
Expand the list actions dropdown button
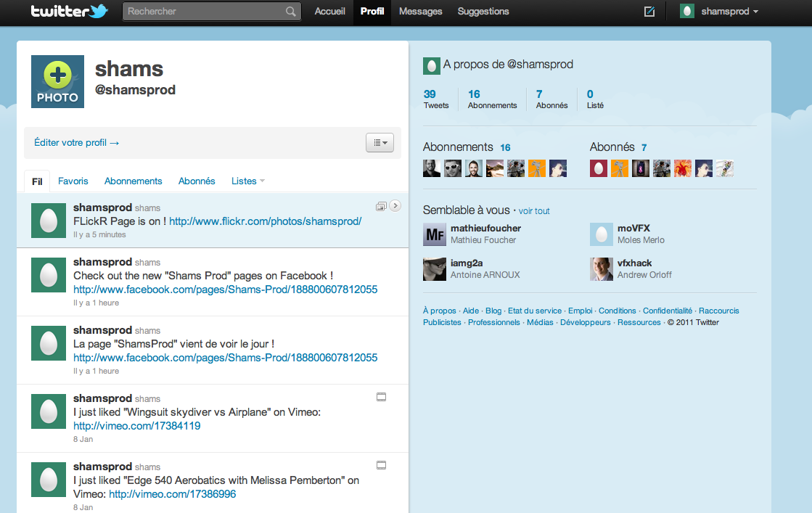(380, 143)
